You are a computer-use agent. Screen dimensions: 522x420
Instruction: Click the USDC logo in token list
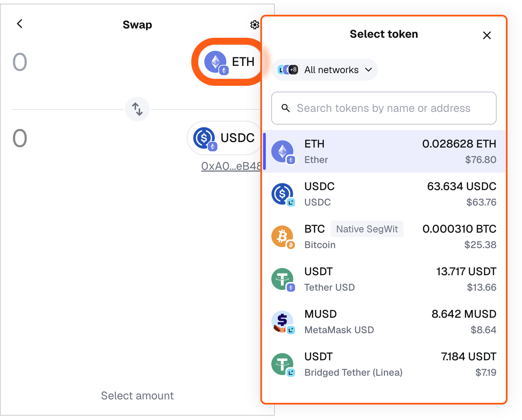coord(283,194)
